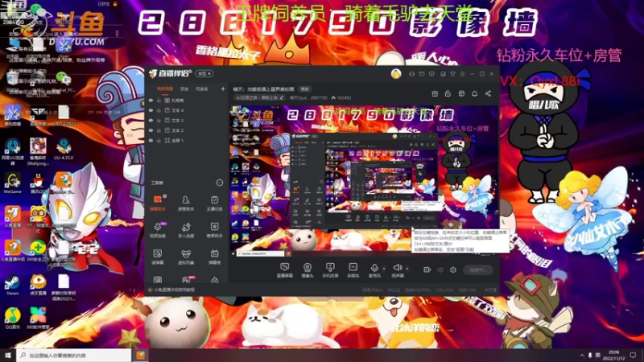Open the Windows Start menu
The height and width of the screenshot is (362, 644).
click(x=8, y=356)
